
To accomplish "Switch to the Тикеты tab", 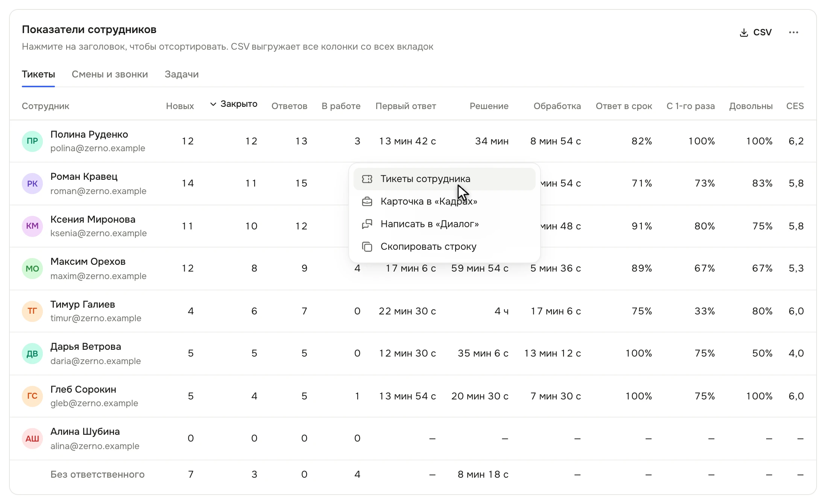I will click(38, 74).
